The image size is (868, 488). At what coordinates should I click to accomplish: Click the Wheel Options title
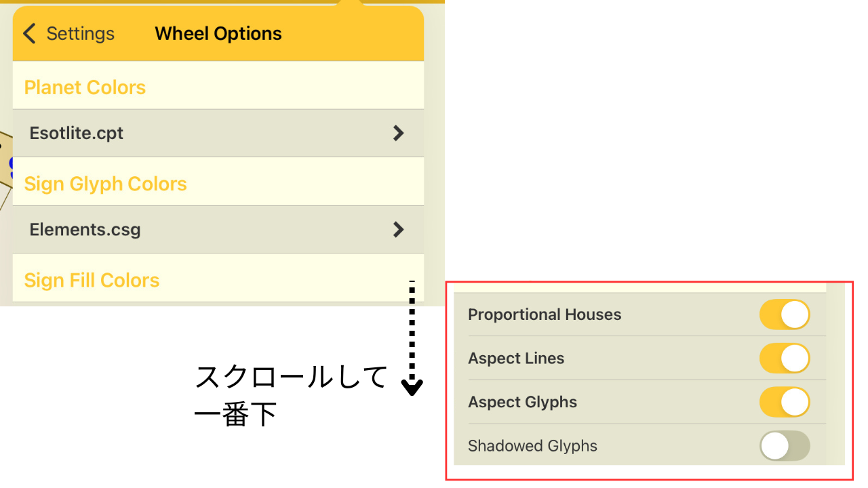[x=218, y=34]
